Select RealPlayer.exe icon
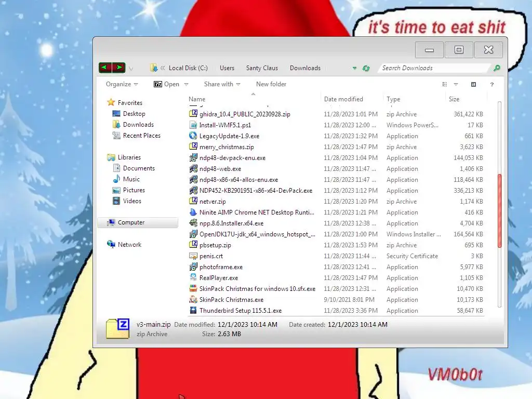532x399 pixels. [193, 277]
